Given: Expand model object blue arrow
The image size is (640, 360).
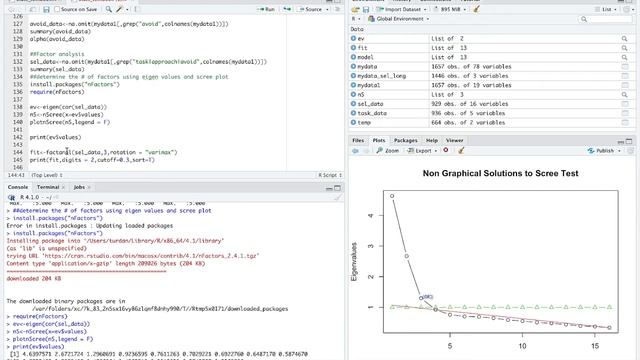Looking at the screenshot, I should (353, 57).
